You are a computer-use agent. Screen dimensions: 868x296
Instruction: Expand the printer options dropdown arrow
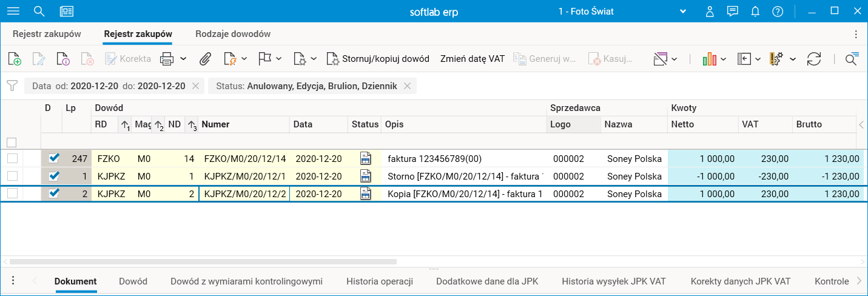(x=183, y=59)
